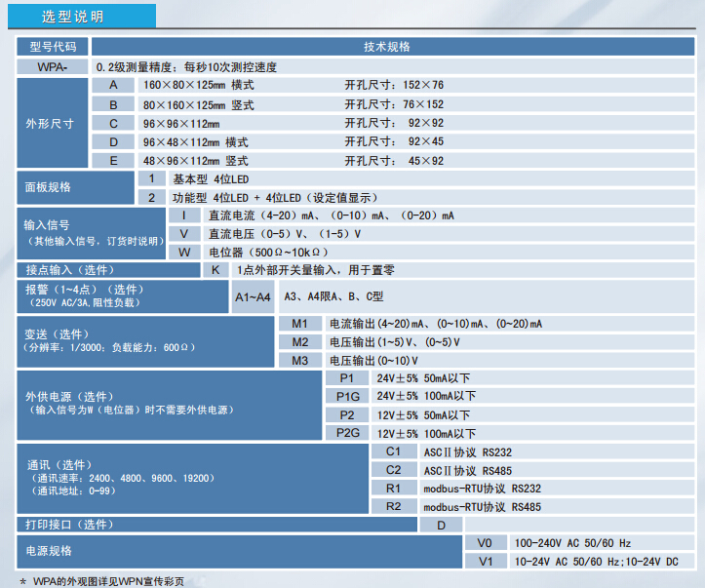This screenshot has height=588, width=705.
Task: Select the M2 voltage output code
Action: coord(299,342)
